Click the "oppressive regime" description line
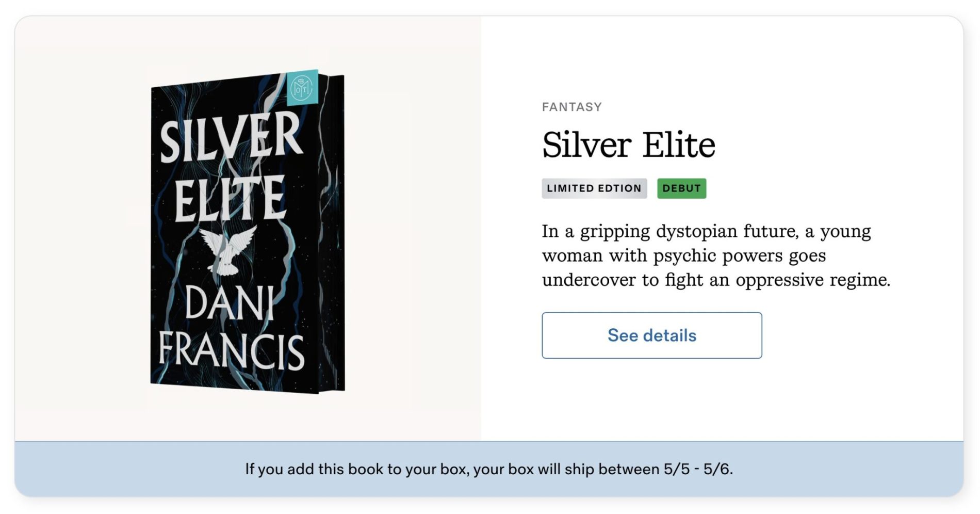Image resolution: width=980 pixels, height=514 pixels. point(715,280)
